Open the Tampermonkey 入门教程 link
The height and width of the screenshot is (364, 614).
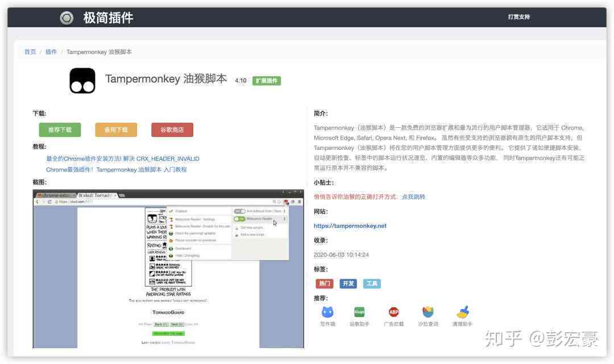[117, 170]
